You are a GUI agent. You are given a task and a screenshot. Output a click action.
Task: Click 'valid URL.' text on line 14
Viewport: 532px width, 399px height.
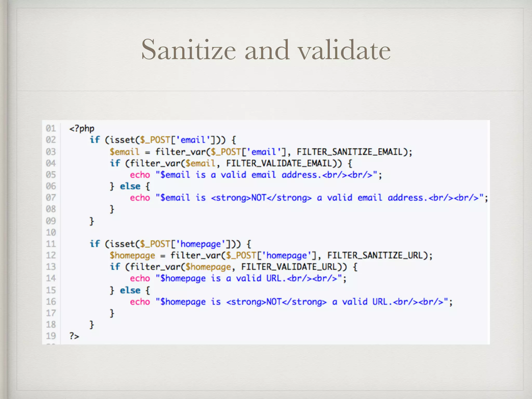click(261, 278)
